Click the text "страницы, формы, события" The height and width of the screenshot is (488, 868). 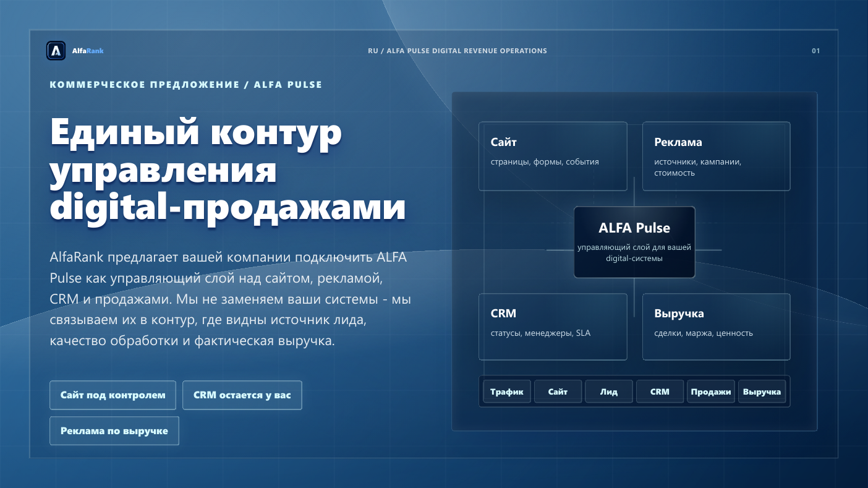545,162
